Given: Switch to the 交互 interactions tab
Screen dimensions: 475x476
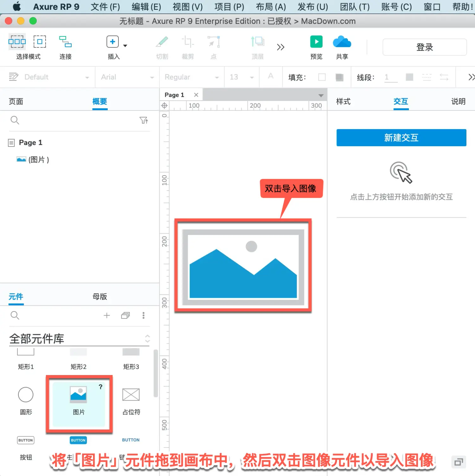Looking at the screenshot, I should click(401, 102).
